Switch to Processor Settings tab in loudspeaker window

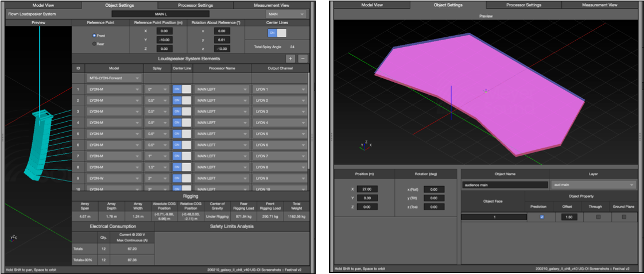[195, 5]
